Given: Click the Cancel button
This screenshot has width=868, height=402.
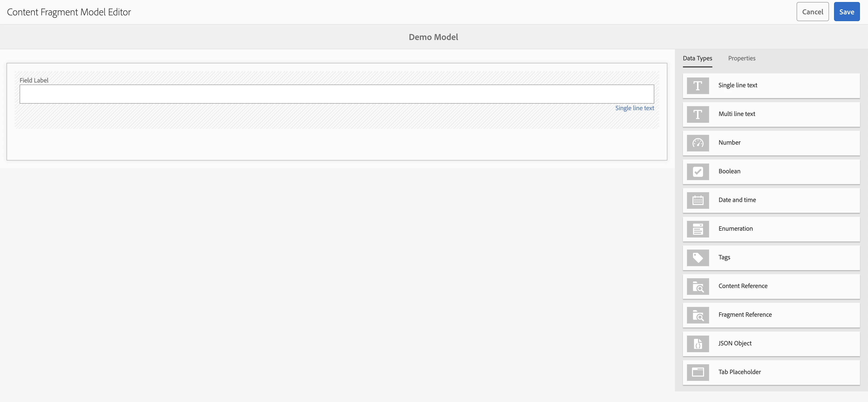Looking at the screenshot, I should 812,12.
